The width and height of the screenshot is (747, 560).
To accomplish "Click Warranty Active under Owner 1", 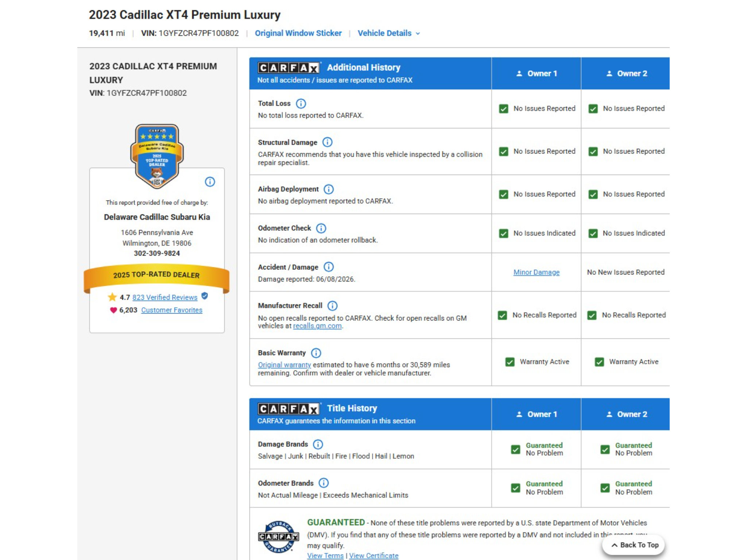I will (544, 362).
